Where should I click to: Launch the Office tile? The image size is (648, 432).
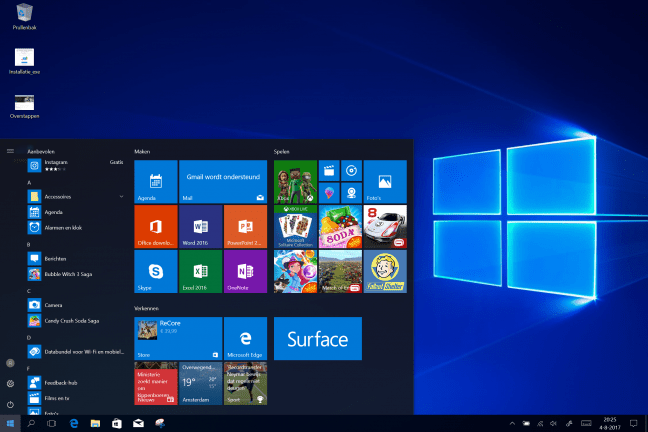pyautogui.click(x=156, y=227)
